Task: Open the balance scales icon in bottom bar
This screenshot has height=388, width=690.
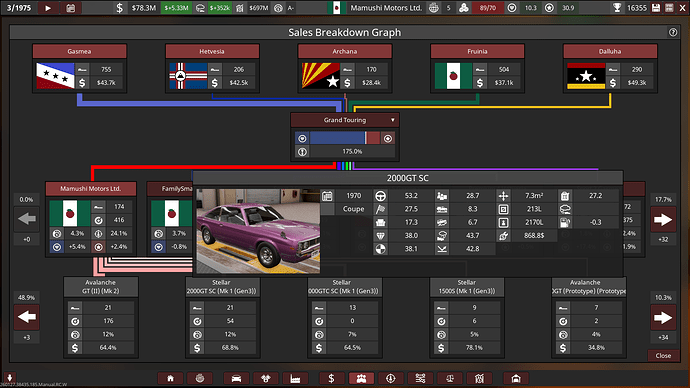Action: (450, 378)
